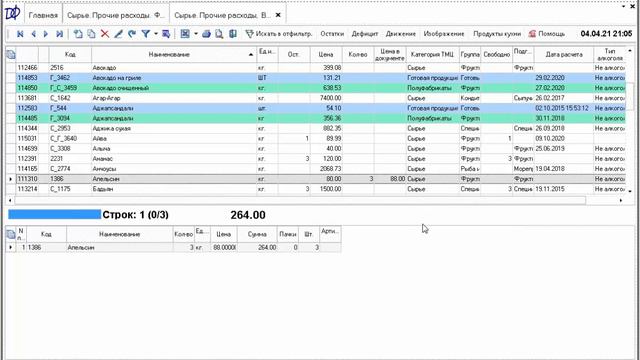Switch to the 'Главная' tab
Viewport: 640px width, 360px height.
(x=43, y=15)
